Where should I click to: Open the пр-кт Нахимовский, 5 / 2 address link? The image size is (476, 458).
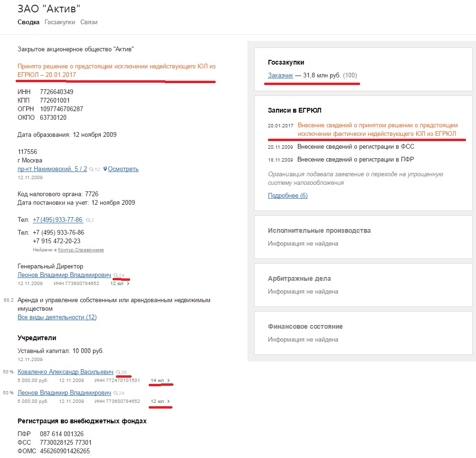[52, 169]
